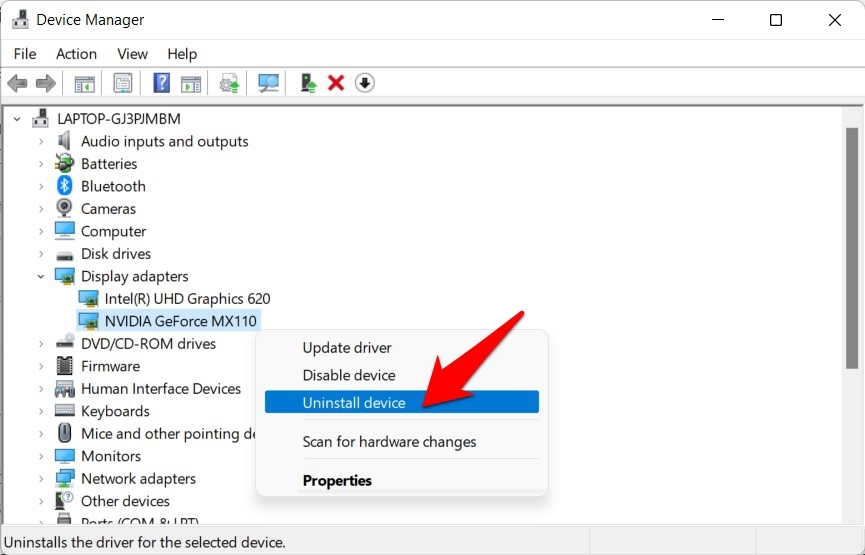Select NVIDIA GeForce MX110 label
This screenshot has width=865, height=555.
(x=180, y=321)
